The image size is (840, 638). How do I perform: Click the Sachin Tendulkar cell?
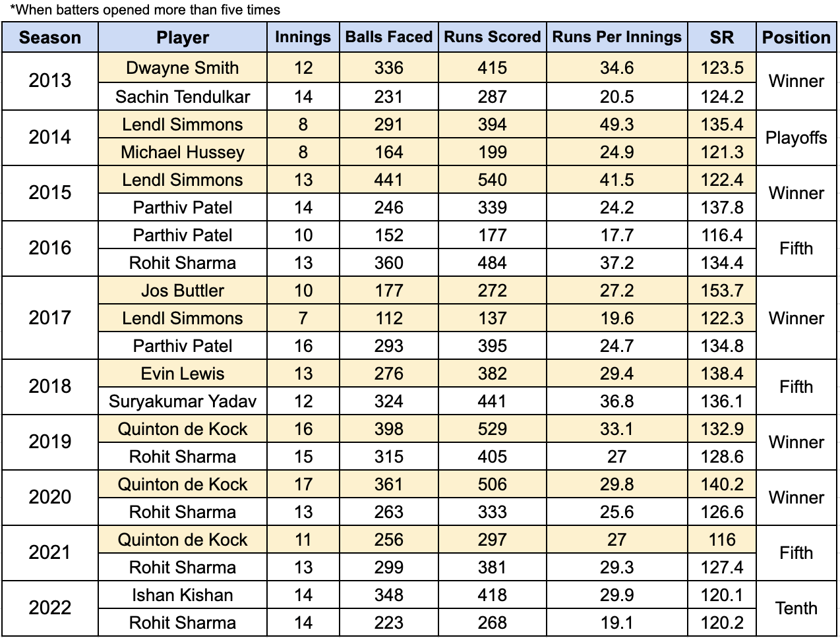point(183,97)
